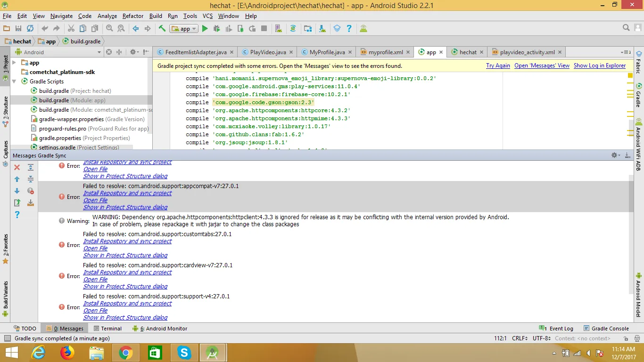Click Open File link under customtabs error
644x362 pixels.
coord(95,248)
